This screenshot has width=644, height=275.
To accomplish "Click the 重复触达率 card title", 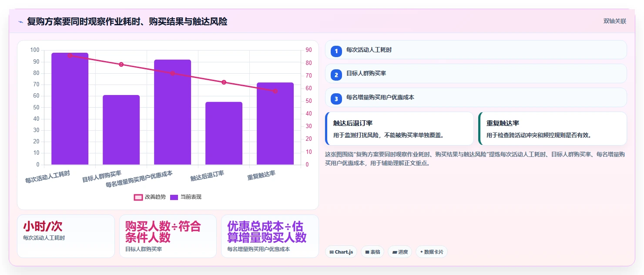I will (503, 123).
